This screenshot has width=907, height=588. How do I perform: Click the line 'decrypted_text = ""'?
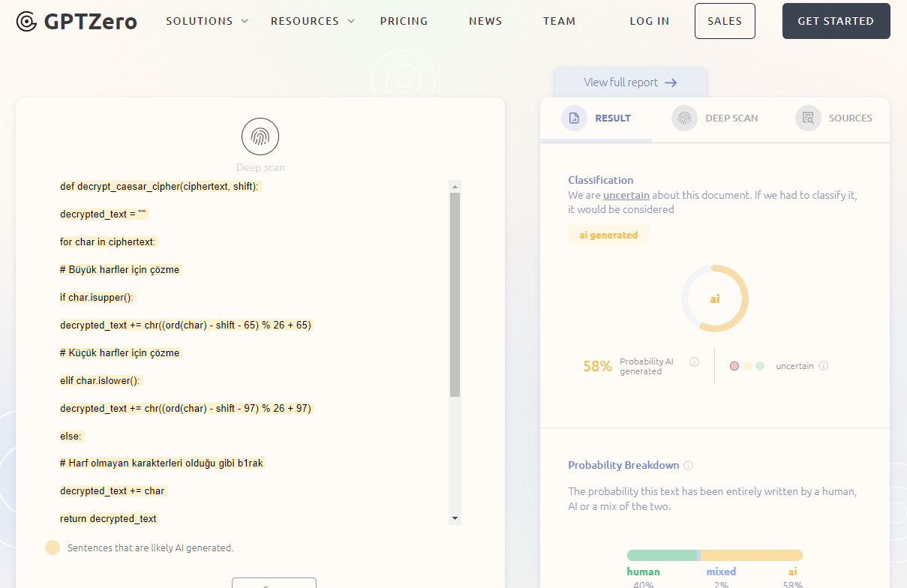point(104,214)
